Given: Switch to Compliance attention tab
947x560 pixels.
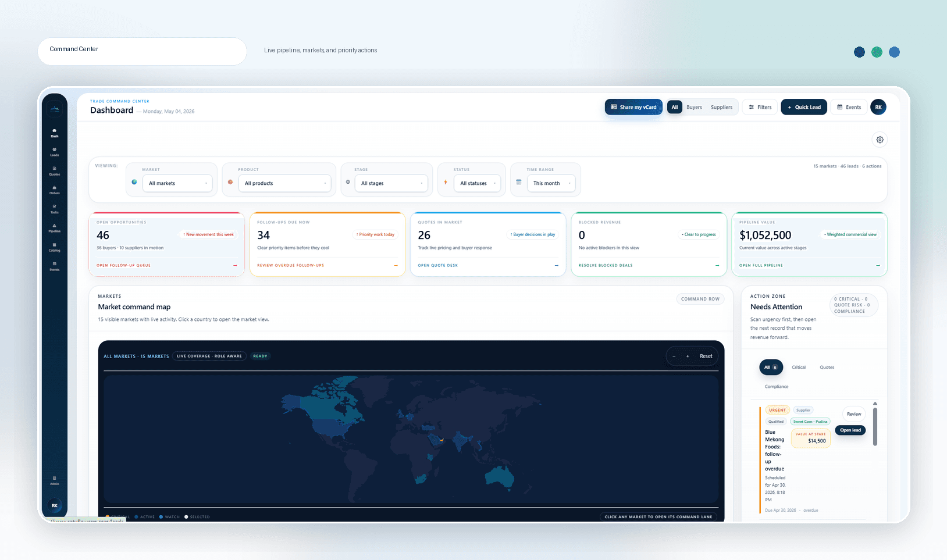Looking at the screenshot, I should [777, 387].
